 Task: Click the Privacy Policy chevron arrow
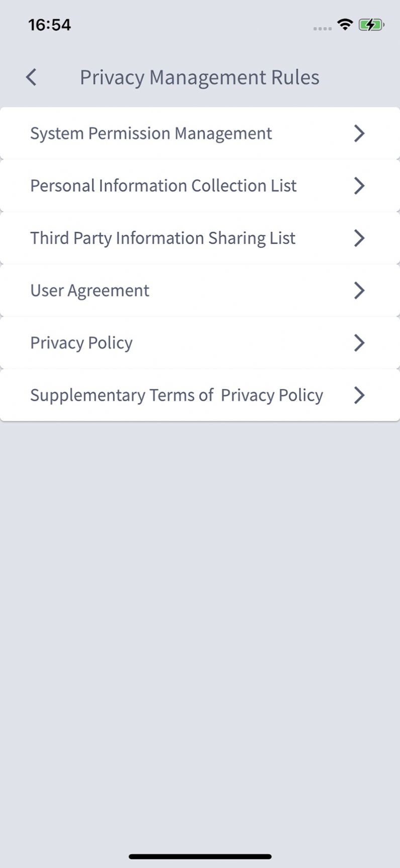(x=359, y=343)
